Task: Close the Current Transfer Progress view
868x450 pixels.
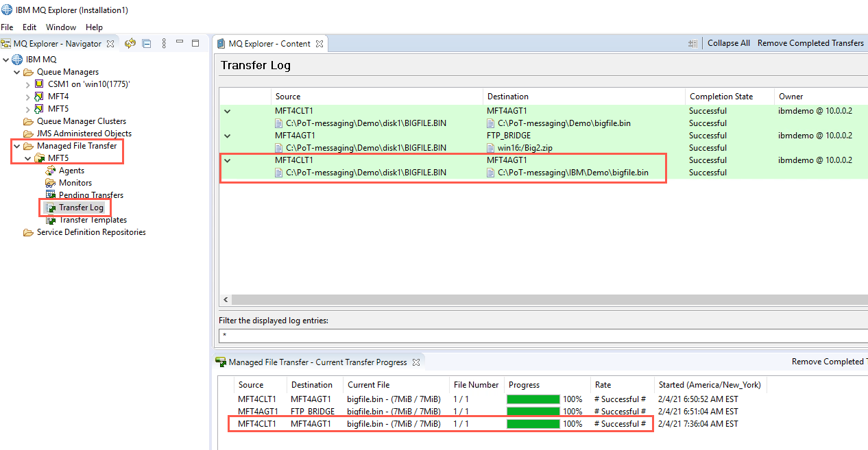Action: [415, 362]
